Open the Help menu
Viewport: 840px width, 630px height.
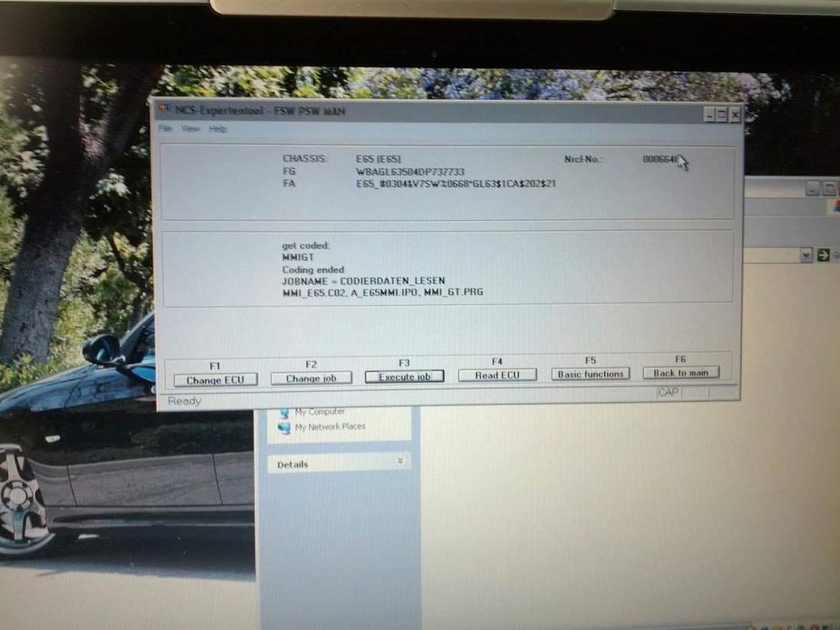218,129
